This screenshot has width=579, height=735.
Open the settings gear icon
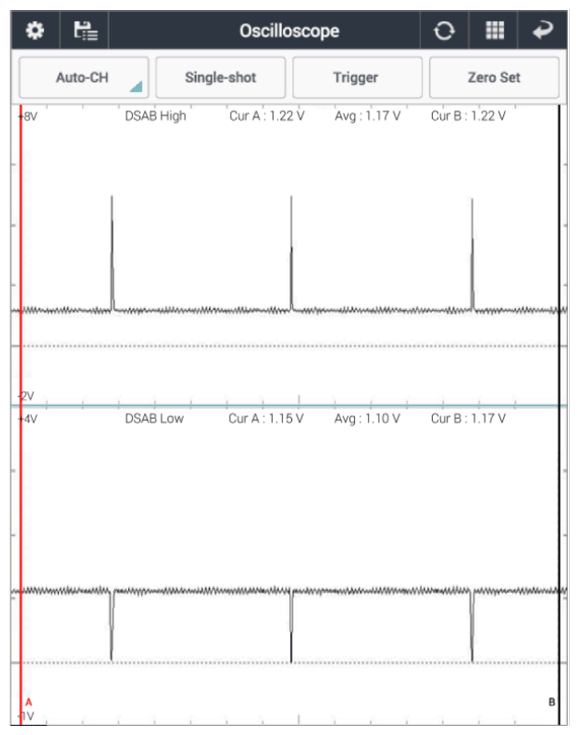coord(35,30)
